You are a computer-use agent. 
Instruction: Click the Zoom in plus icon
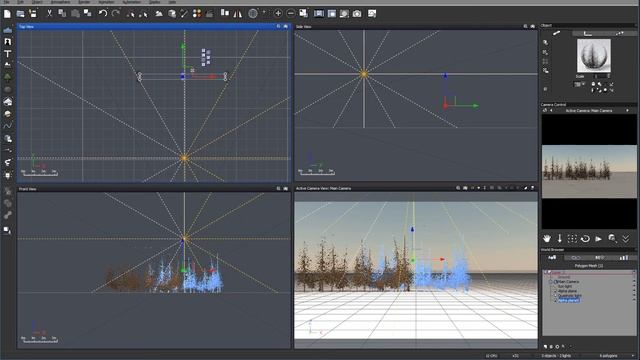click(x=278, y=13)
